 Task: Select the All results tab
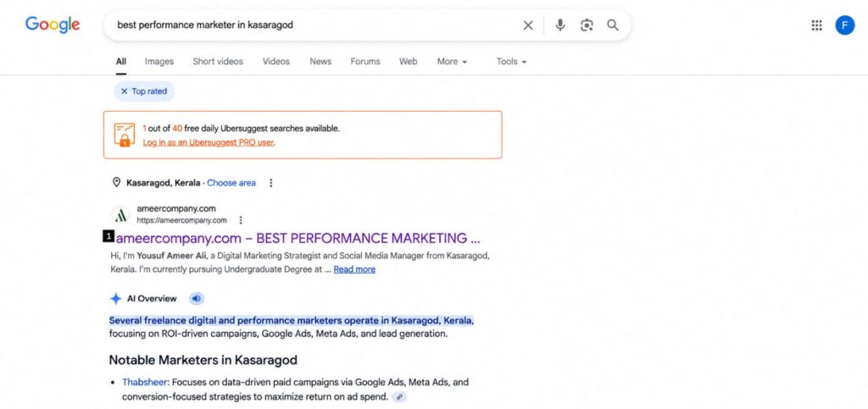click(x=120, y=61)
